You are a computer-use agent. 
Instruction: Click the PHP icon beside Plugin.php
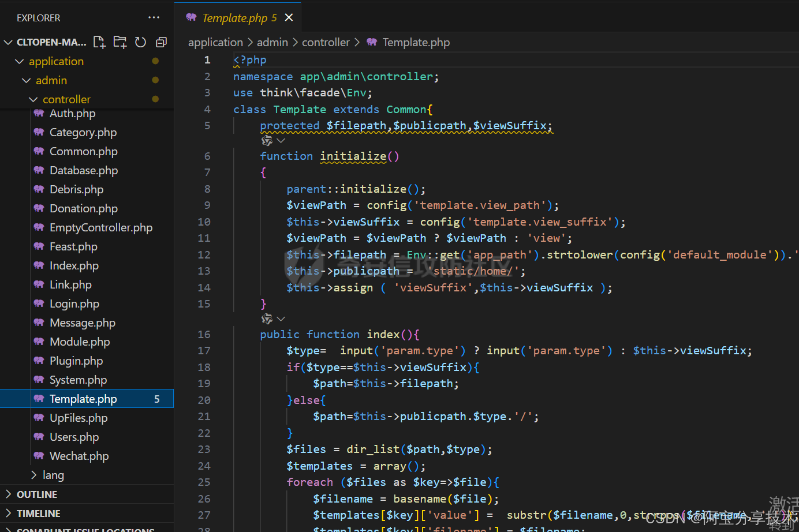tap(39, 361)
